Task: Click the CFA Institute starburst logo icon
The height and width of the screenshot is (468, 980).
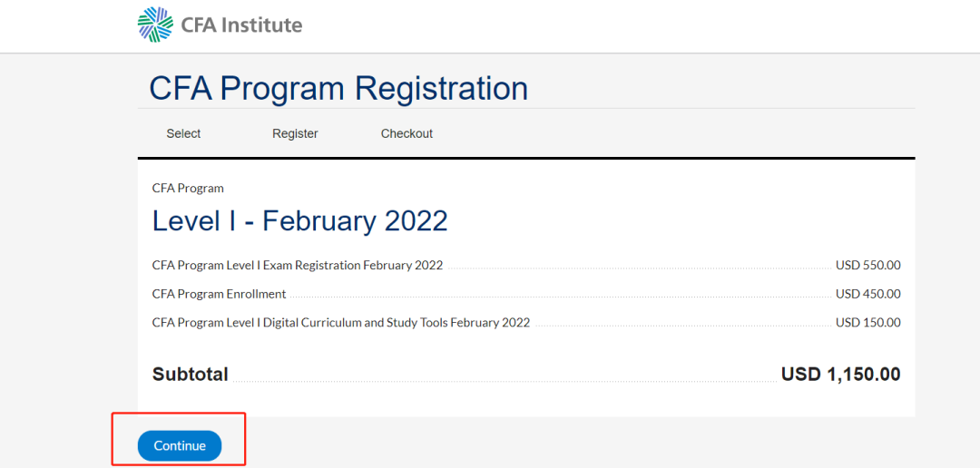Action: click(155, 24)
